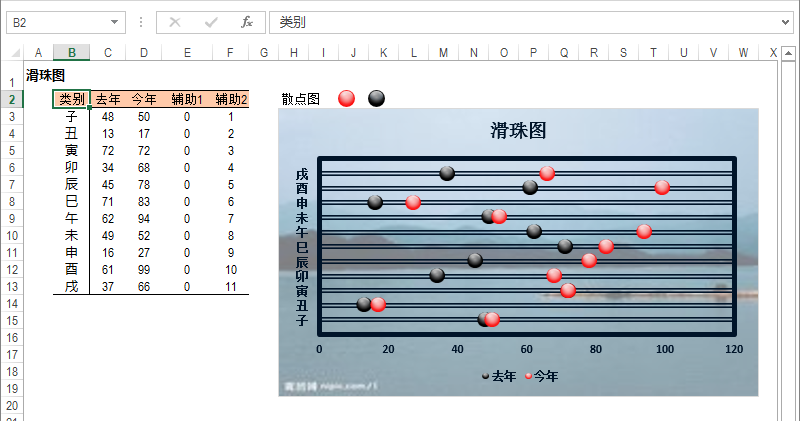This screenshot has width=800, height=421.
Task: Select row header 13
Action: click(x=12, y=287)
